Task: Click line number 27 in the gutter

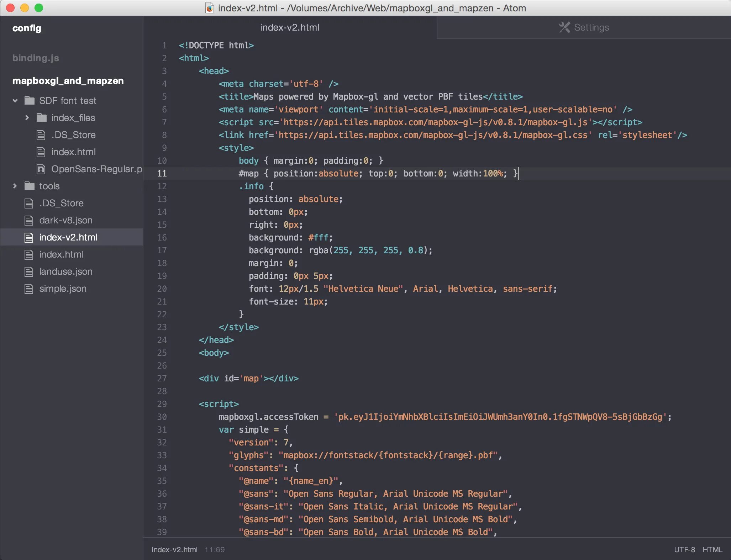Action: tap(162, 378)
